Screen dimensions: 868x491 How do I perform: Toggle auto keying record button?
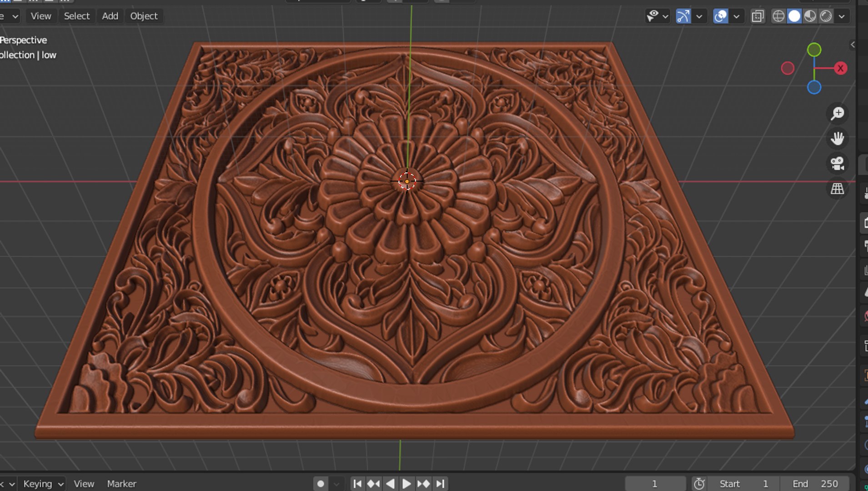coord(321,484)
